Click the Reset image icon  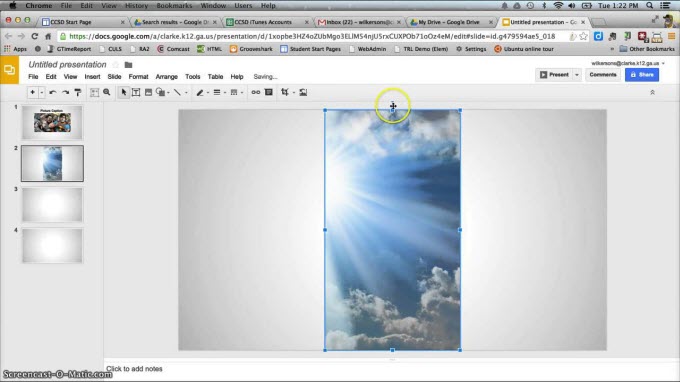(303, 92)
